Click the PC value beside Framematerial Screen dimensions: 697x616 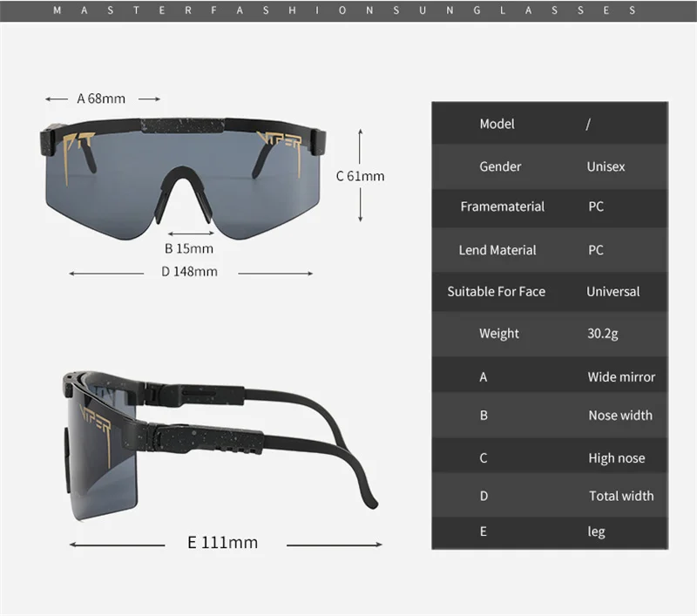596,206
